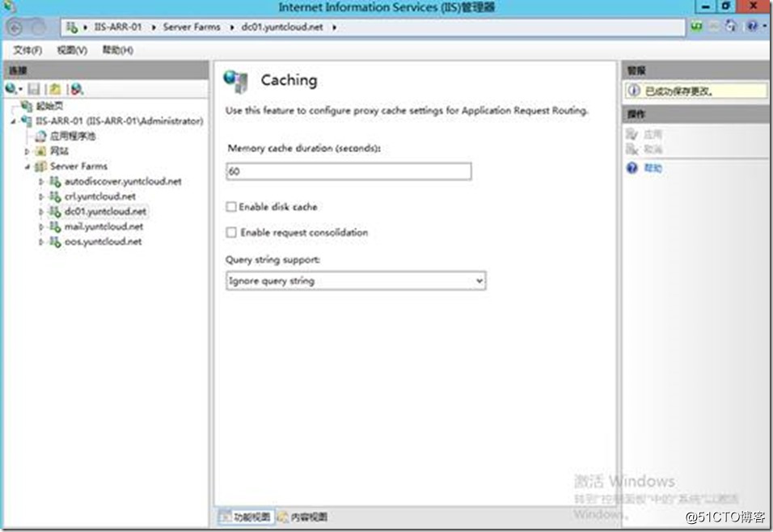Click the server icon in the address bar
Image resolution: width=773 pixels, height=532 pixels.
pyautogui.click(x=72, y=27)
